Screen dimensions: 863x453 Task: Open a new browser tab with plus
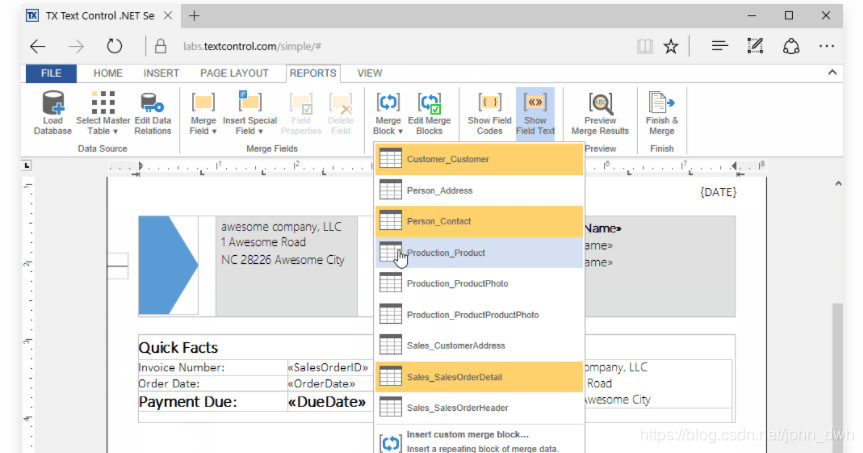tap(194, 15)
